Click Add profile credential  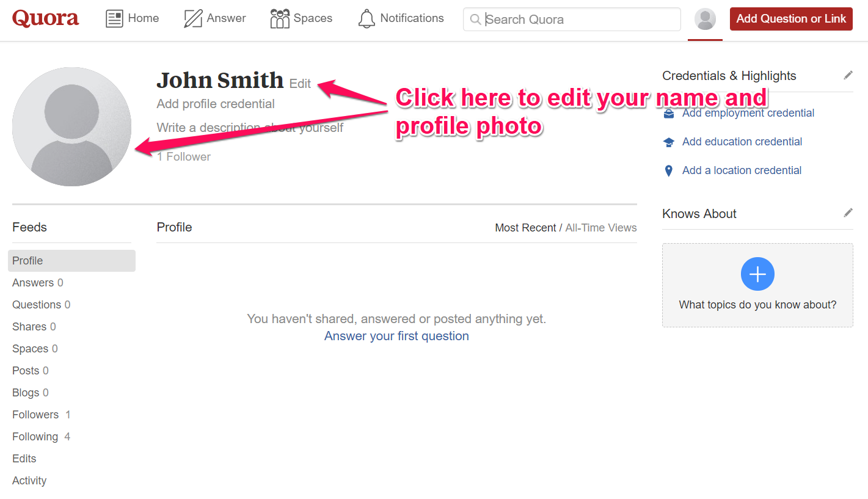pyautogui.click(x=216, y=104)
